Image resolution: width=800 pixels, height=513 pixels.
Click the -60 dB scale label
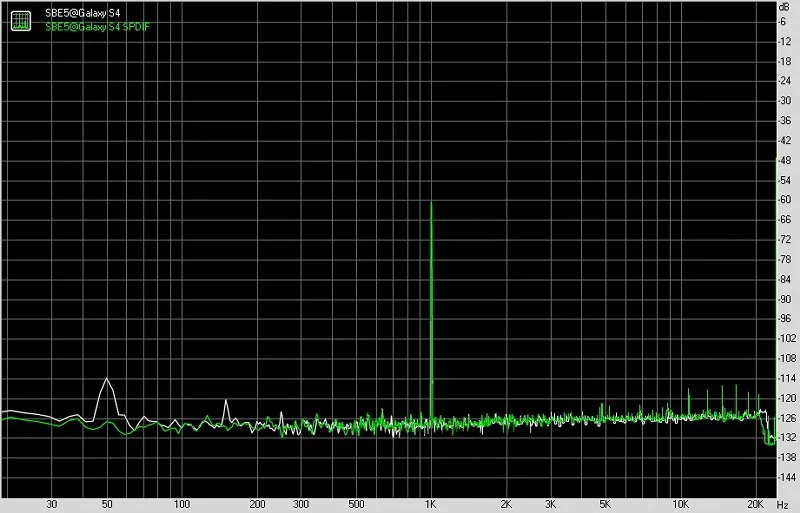pyautogui.click(x=785, y=200)
